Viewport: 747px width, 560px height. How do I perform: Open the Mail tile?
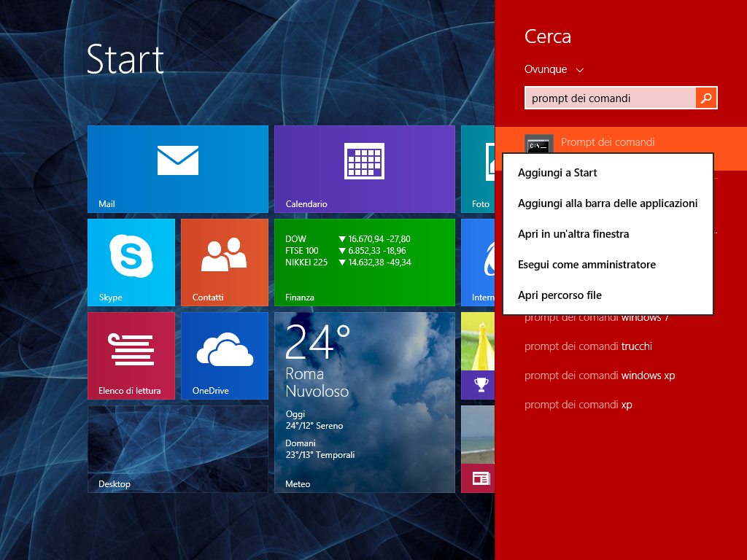point(177,168)
